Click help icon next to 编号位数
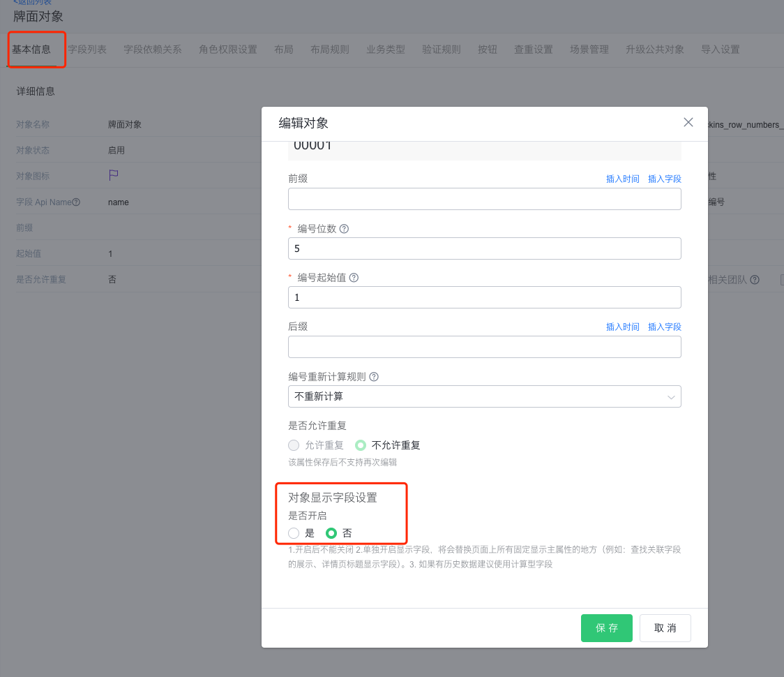The image size is (784, 677). pos(344,229)
